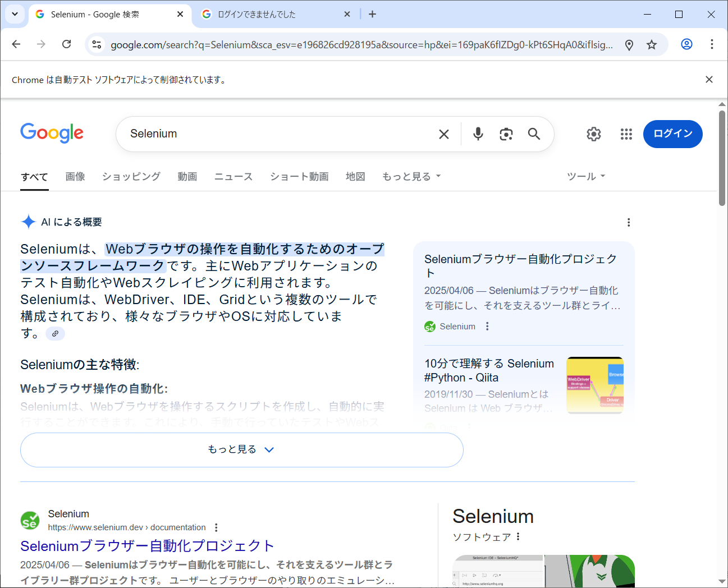
Task: Click the ログイン button
Action: [x=672, y=134]
